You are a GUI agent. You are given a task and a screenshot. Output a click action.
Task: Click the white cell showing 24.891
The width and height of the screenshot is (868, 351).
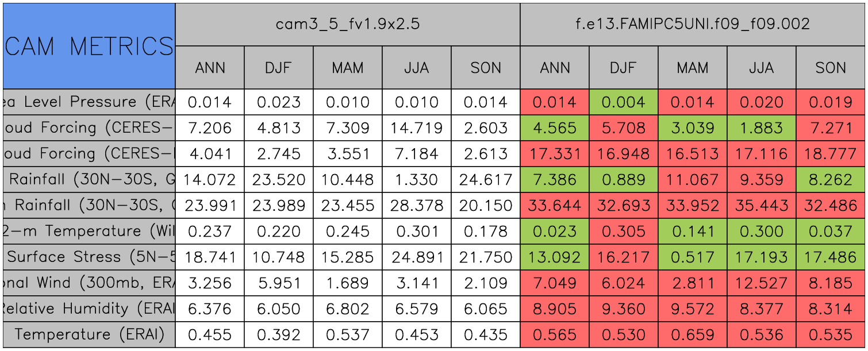coord(416,257)
